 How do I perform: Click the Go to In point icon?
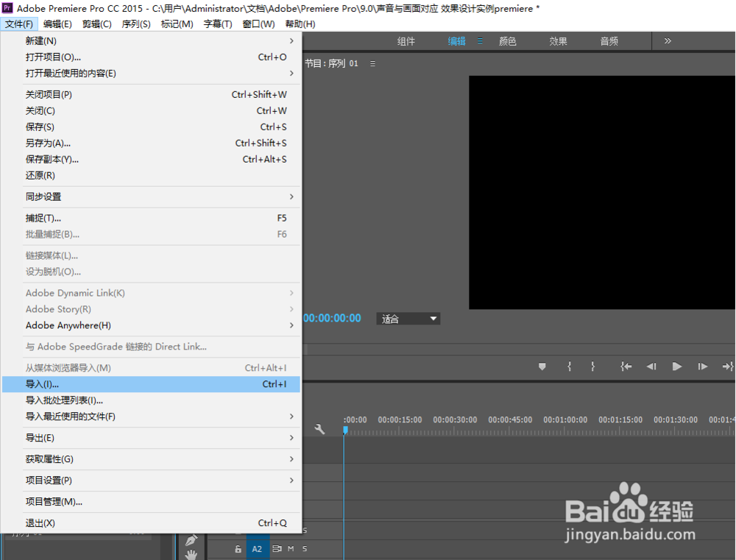tap(626, 366)
